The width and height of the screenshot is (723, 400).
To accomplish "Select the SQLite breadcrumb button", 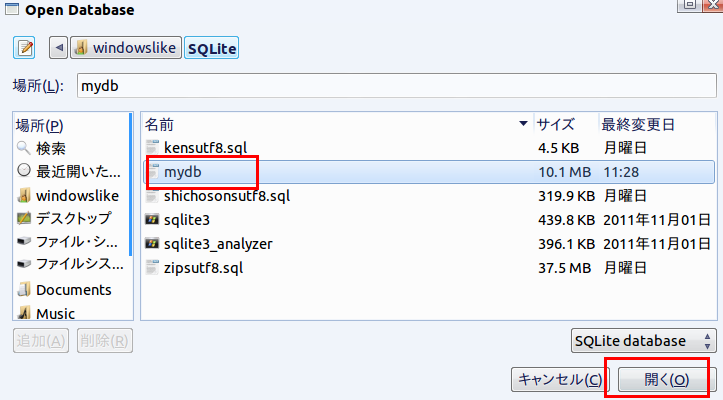I will point(211,47).
